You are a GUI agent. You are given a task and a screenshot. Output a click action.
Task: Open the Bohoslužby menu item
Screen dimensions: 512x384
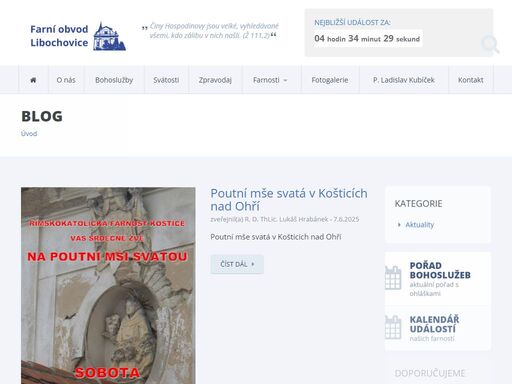114,80
